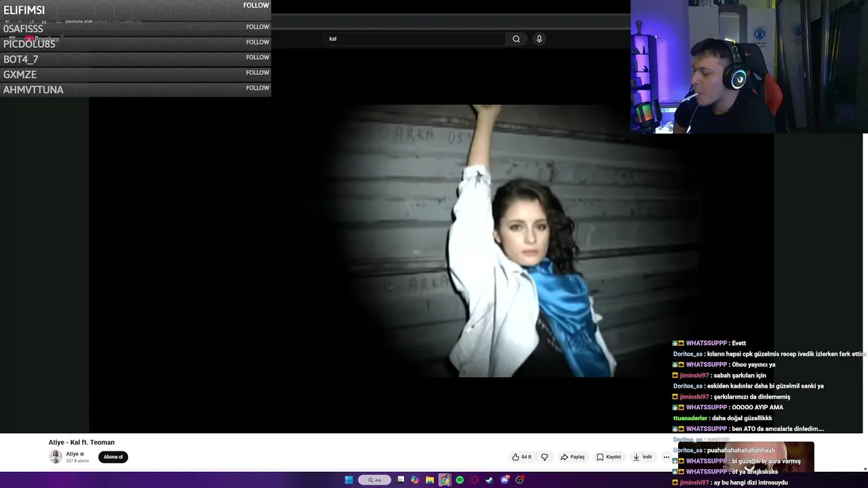Click the video title Atiye - Kal ft. Teoman
This screenshot has height=488, width=868.
(x=81, y=443)
